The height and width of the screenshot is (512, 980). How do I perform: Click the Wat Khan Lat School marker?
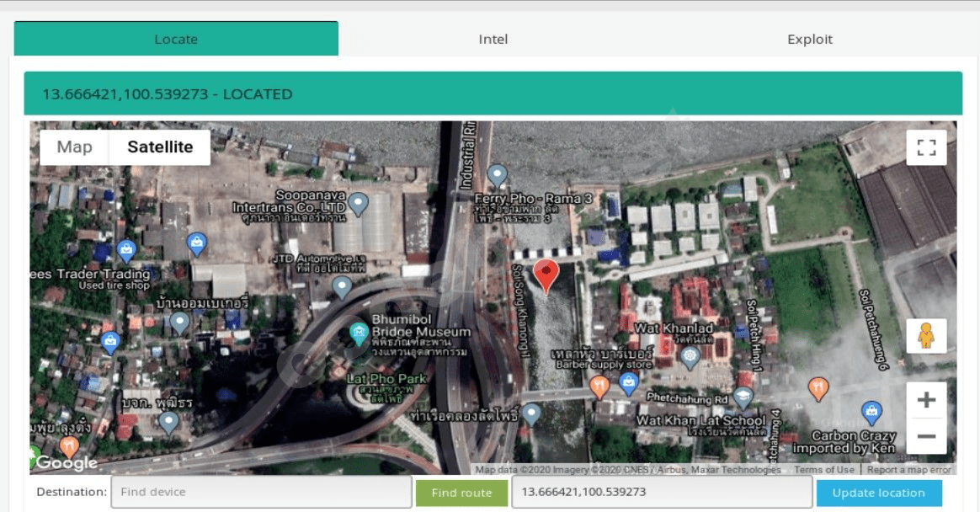coord(743,397)
